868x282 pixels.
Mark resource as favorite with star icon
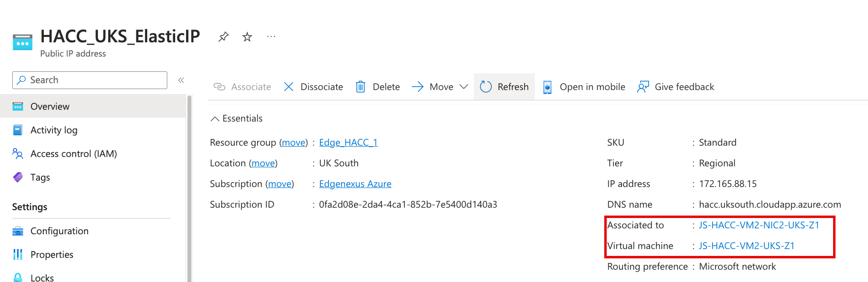(247, 37)
